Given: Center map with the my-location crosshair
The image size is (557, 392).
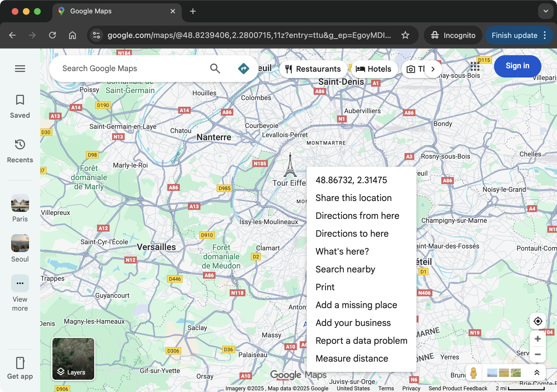Looking at the screenshot, I should tap(538, 321).
